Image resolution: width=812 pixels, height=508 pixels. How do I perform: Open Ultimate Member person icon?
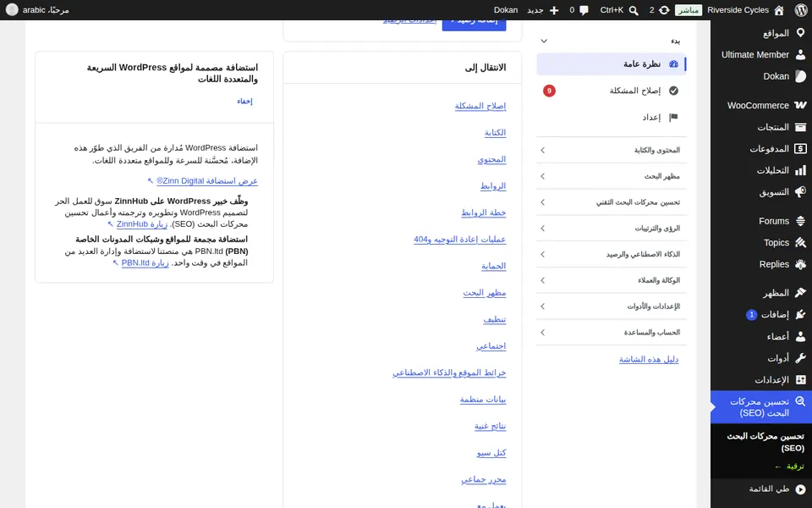(x=800, y=54)
